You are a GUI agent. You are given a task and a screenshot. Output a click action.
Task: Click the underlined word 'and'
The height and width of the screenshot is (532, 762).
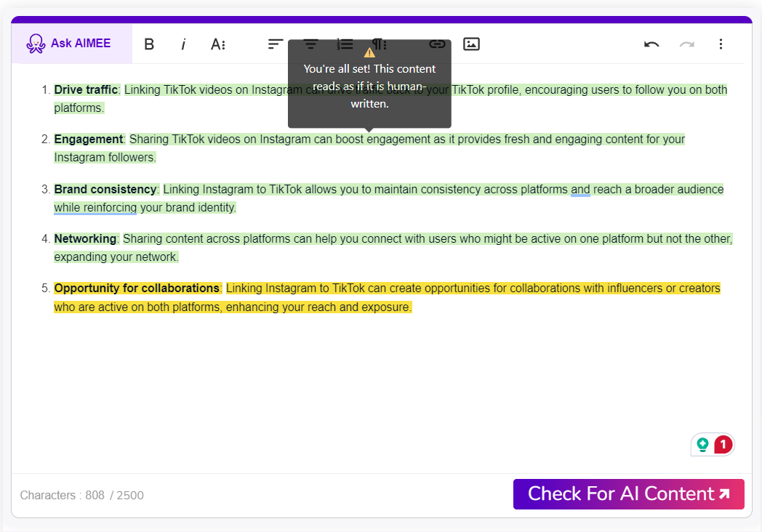pos(580,190)
